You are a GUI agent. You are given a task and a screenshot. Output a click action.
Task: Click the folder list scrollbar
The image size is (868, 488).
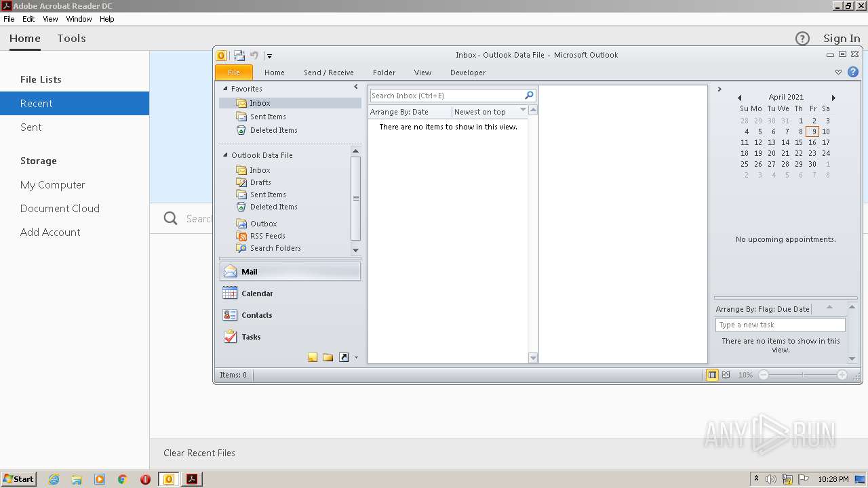355,198
